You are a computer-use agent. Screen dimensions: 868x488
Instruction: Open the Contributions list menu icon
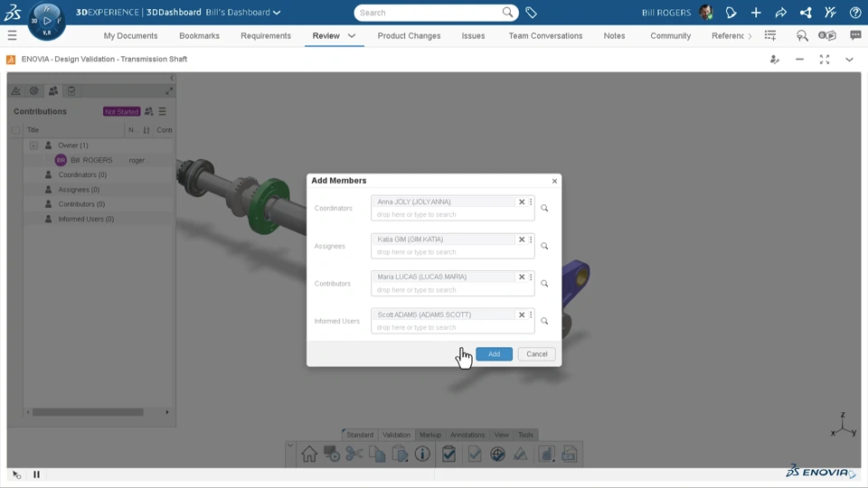pos(162,112)
